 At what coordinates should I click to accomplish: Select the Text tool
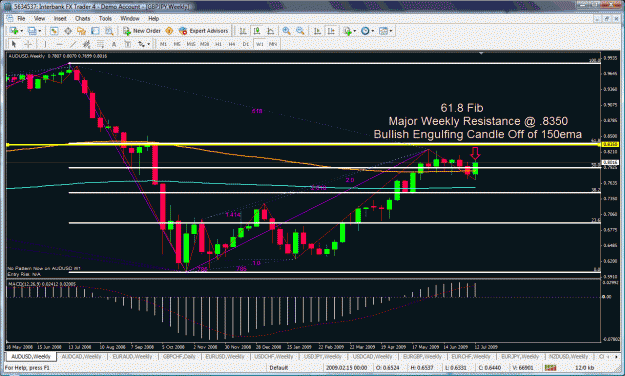[x=114, y=44]
